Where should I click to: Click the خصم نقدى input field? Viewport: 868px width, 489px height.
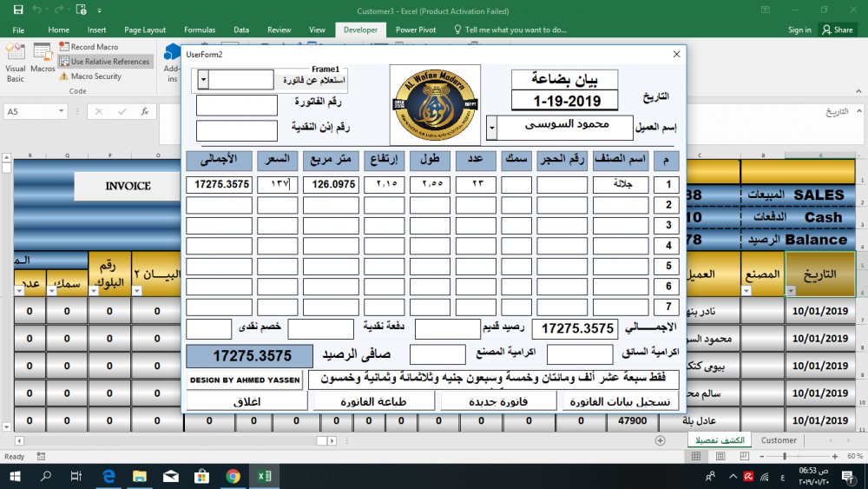[208, 329]
